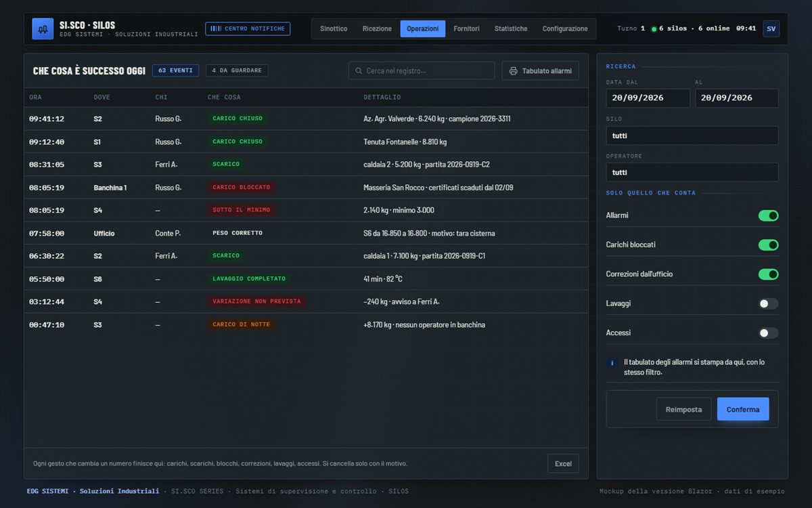Click the 08:31:05 timestamp cell
812x508 pixels.
47,165
